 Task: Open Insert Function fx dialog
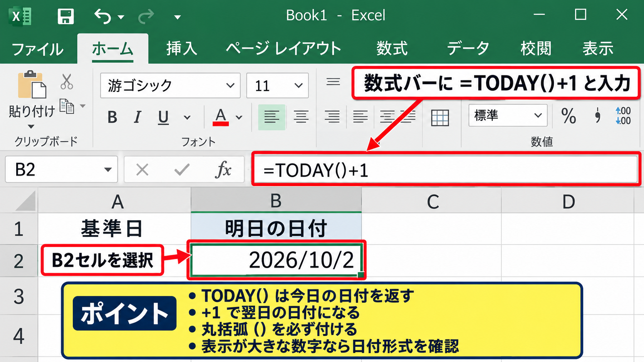tap(224, 169)
